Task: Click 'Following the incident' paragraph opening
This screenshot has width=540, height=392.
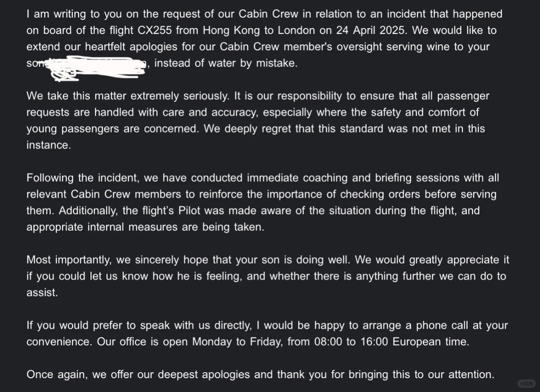Action: 82,178
